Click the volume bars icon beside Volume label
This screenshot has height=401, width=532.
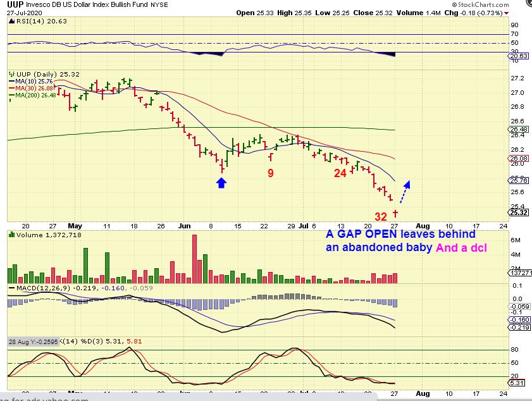click(11, 235)
